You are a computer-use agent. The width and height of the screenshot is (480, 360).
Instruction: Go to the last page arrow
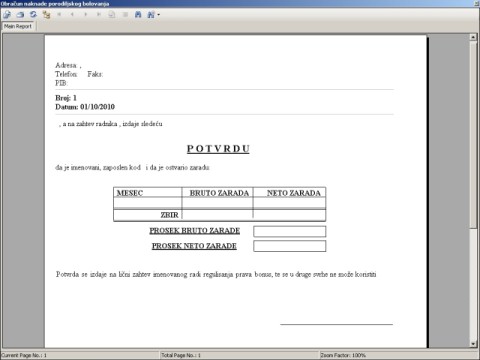click(99, 15)
